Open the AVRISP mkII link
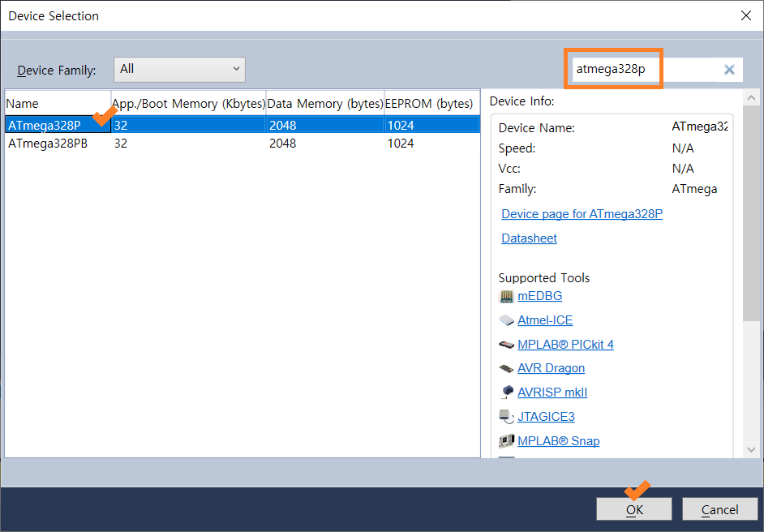The height and width of the screenshot is (532, 764). pos(552,393)
